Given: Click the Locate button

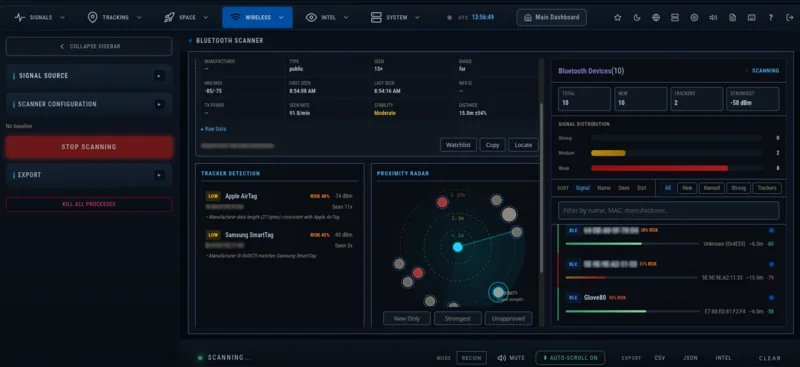Looking at the screenshot, I should [523, 145].
